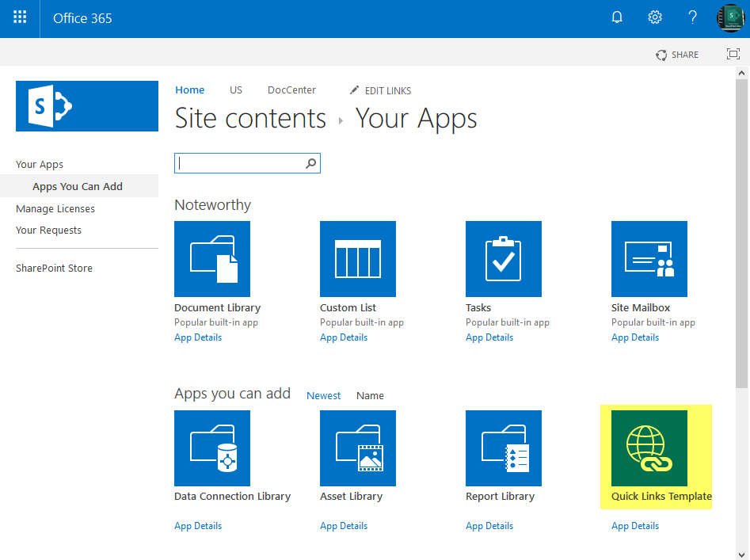The height and width of the screenshot is (560, 750).
Task: Click the Site Mailbox app tile
Action: [649, 259]
